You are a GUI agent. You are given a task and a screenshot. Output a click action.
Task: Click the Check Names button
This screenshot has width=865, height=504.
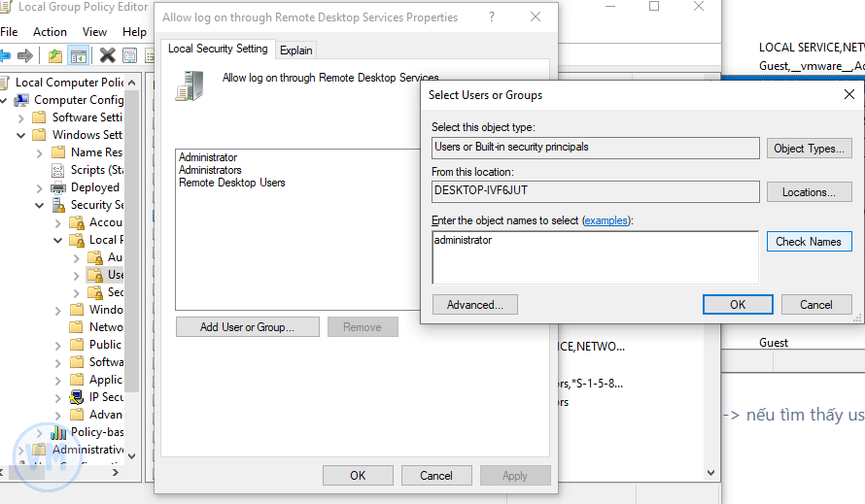[809, 242]
